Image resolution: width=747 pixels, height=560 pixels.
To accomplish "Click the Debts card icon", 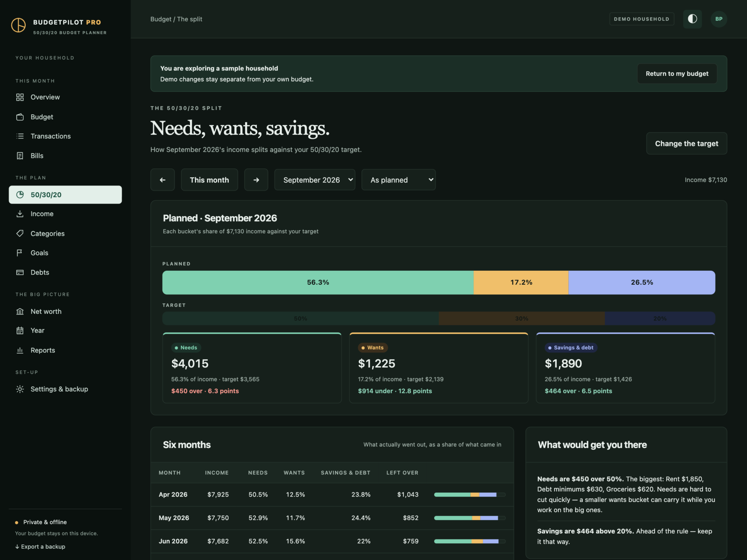I will click(20, 272).
